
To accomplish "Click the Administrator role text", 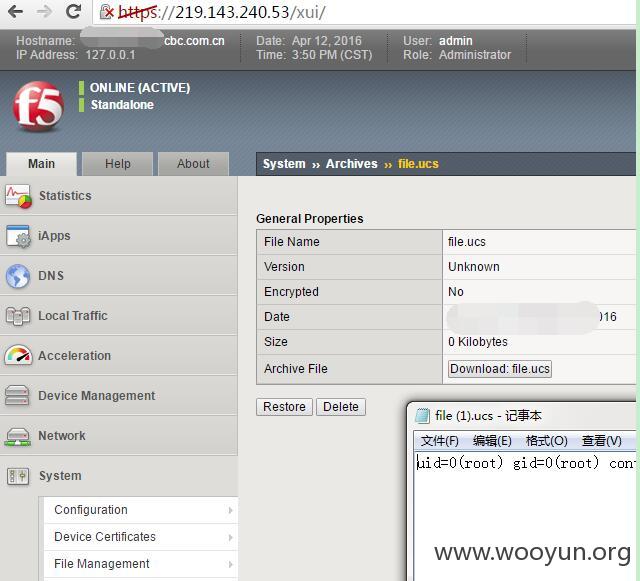I will coord(475,55).
